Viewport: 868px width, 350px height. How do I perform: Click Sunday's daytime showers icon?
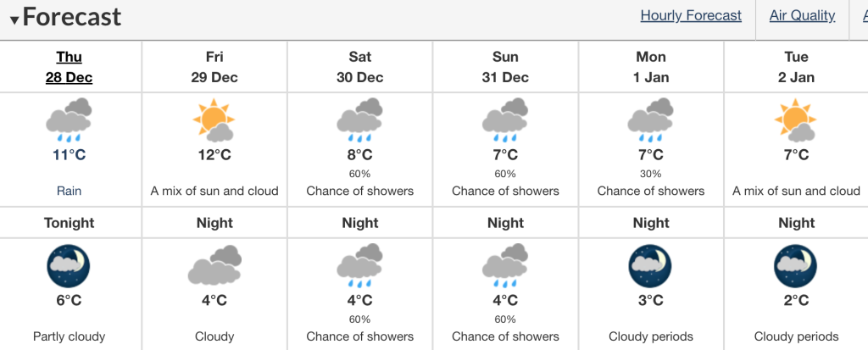[505, 120]
